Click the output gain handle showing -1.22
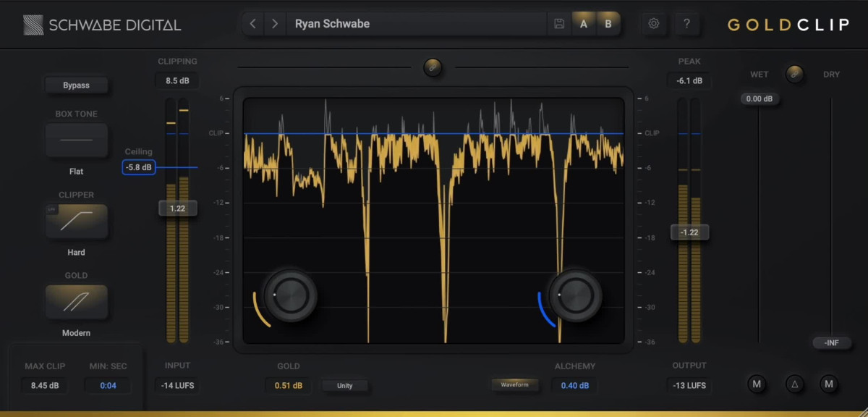868x417 pixels. (689, 232)
